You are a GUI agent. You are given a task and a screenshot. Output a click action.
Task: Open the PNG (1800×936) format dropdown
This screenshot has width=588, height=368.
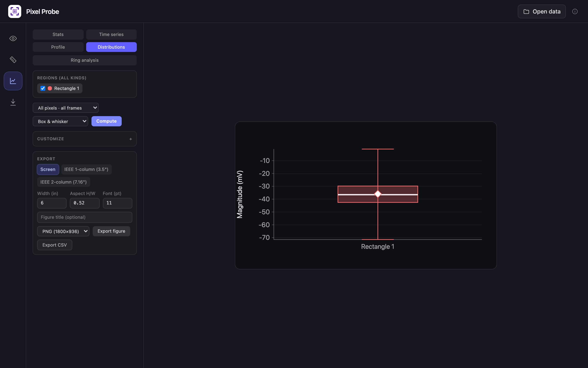click(x=63, y=231)
